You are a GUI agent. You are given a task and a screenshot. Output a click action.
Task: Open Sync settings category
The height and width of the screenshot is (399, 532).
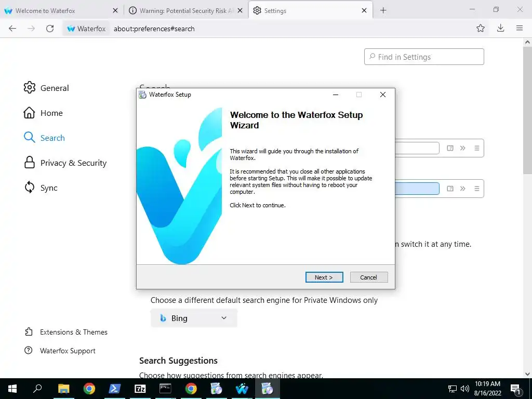click(x=41, y=188)
